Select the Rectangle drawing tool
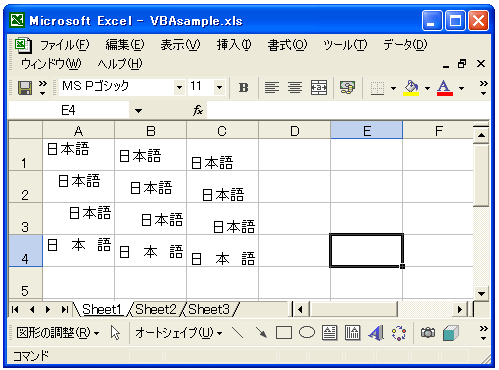The width and height of the screenshot is (499, 370). tap(284, 333)
